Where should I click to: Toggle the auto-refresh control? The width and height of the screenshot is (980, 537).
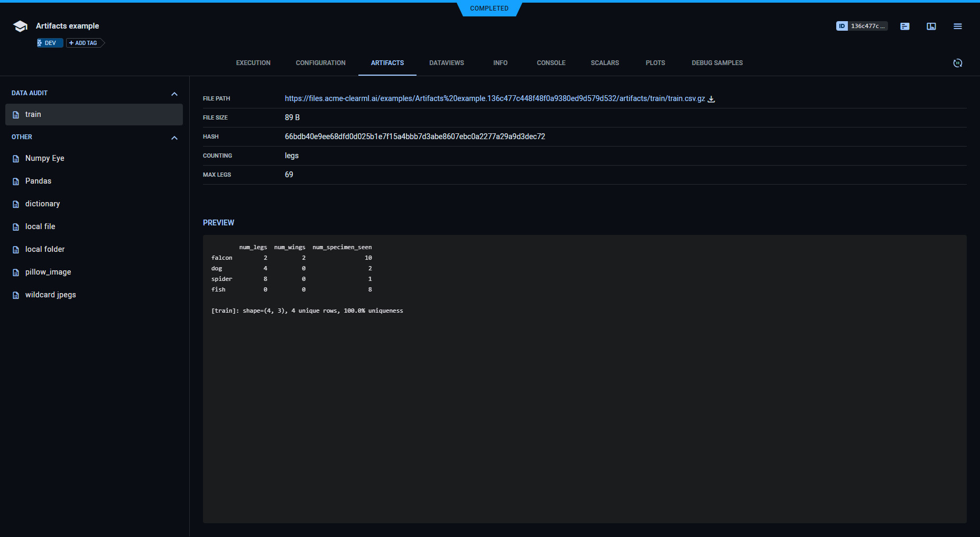pyautogui.click(x=958, y=63)
